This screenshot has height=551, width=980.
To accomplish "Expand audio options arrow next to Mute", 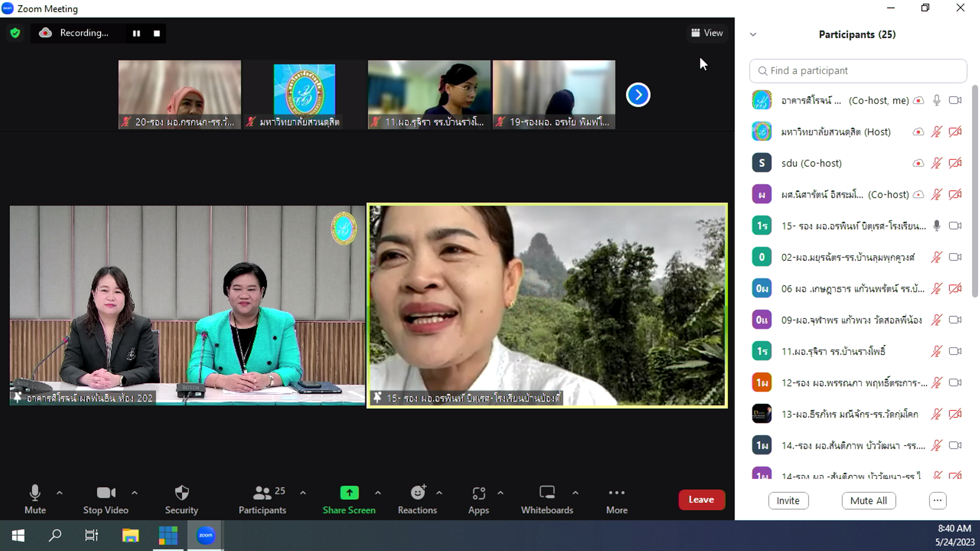I will click(59, 493).
